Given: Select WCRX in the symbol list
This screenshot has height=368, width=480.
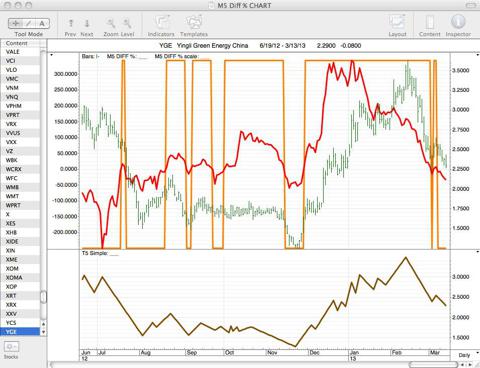Looking at the screenshot, I should click(x=20, y=169).
